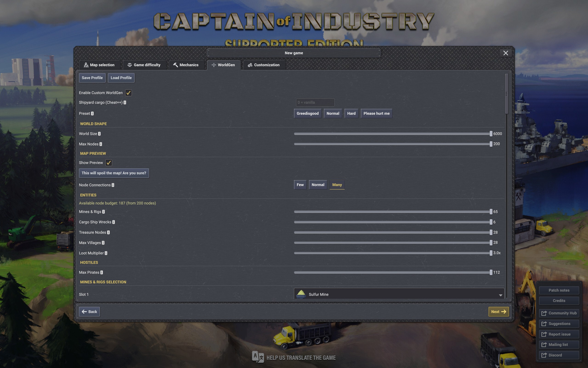Click the Node Connections info icon
This screenshot has height=368, width=588.
113,185
